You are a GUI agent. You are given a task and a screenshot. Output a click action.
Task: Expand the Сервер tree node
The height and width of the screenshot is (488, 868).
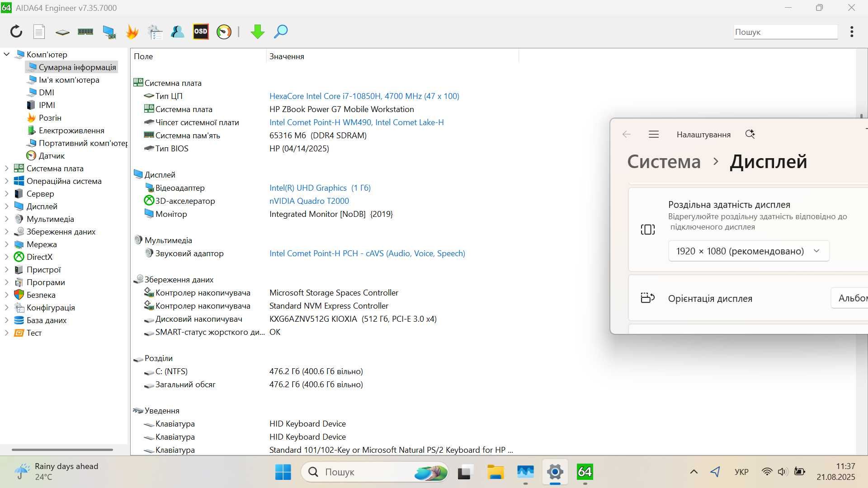[x=7, y=193]
